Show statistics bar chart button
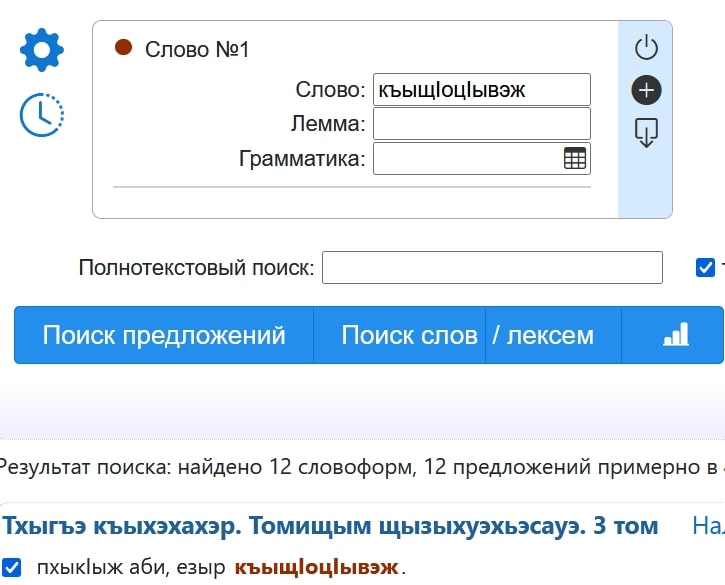 point(676,335)
